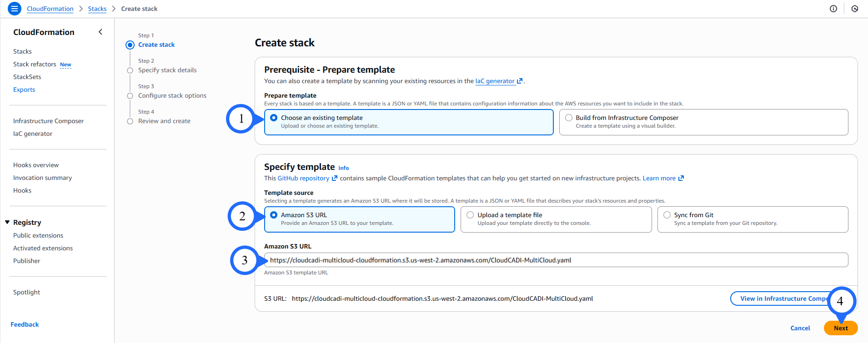Select Upload a template file option
This screenshot has width=868, height=343.
click(470, 215)
